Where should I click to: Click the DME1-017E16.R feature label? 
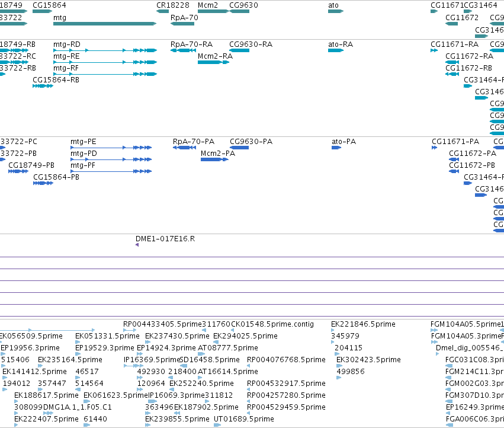[165, 239]
